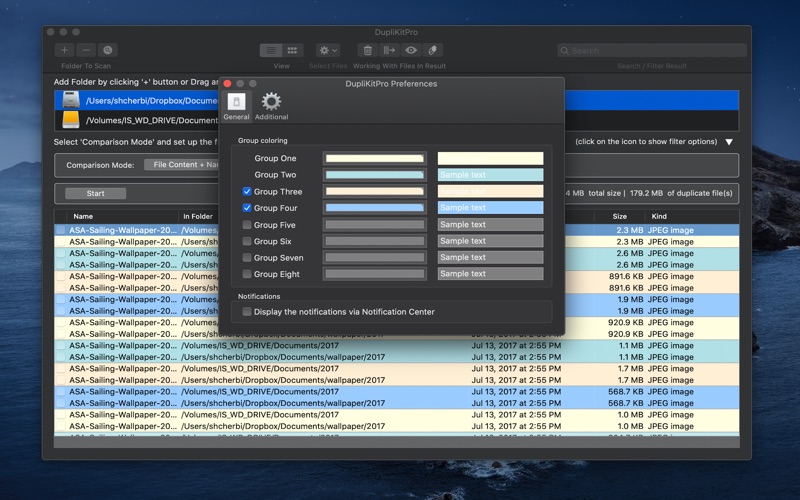Click Group Four sample text preview
The height and width of the screenshot is (500, 800).
(x=490, y=208)
